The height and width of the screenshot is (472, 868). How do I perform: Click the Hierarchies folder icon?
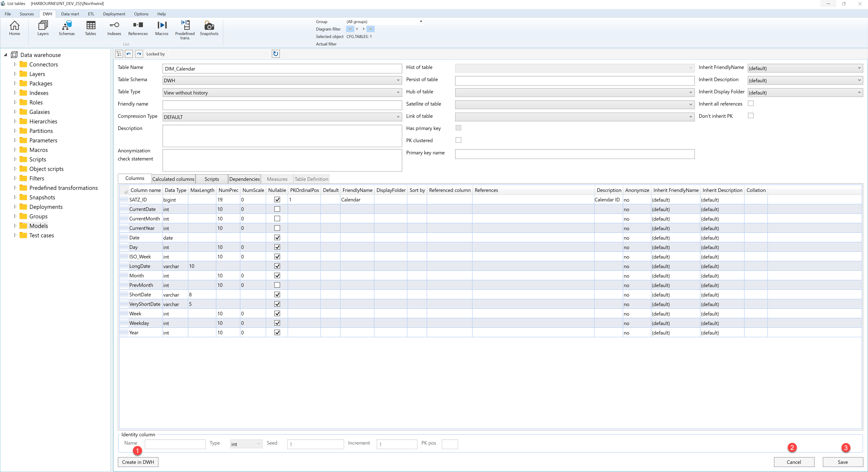click(23, 121)
